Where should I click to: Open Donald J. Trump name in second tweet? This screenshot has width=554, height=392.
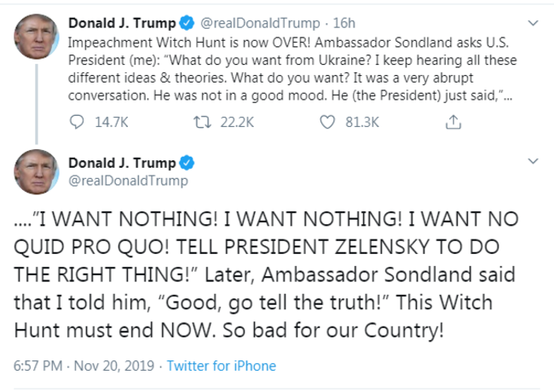[121, 163]
